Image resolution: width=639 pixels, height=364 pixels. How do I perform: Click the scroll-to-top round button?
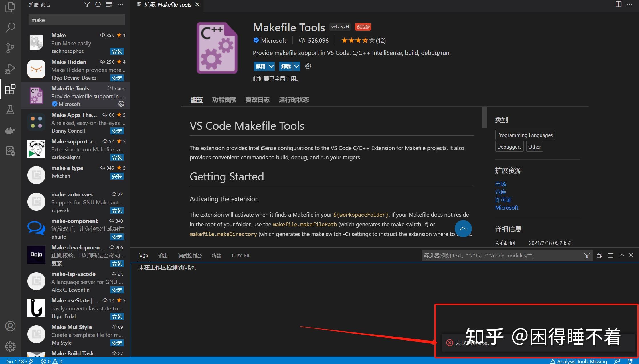click(463, 229)
